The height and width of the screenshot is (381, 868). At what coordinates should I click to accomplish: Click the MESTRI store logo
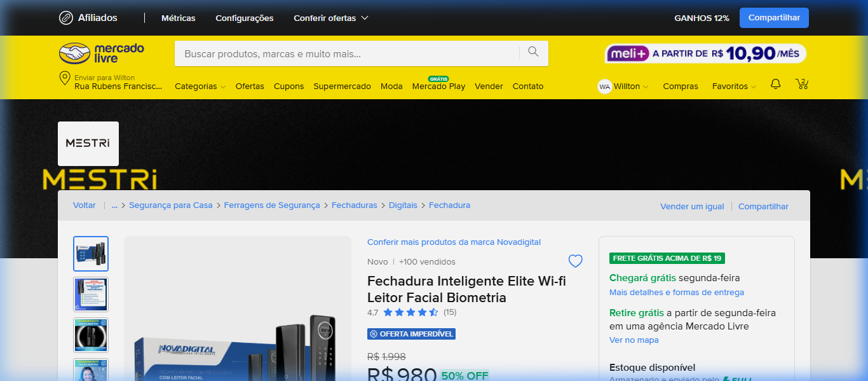88,143
